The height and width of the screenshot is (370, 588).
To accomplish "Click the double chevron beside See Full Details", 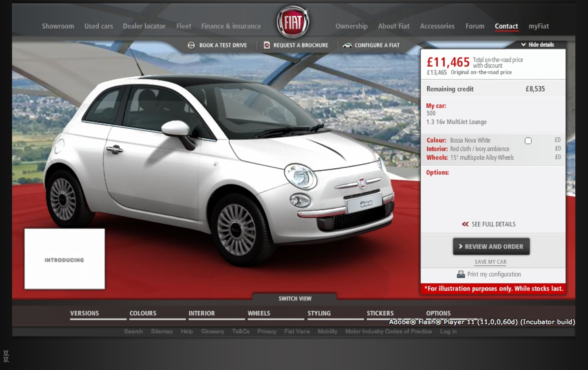I will tap(465, 224).
